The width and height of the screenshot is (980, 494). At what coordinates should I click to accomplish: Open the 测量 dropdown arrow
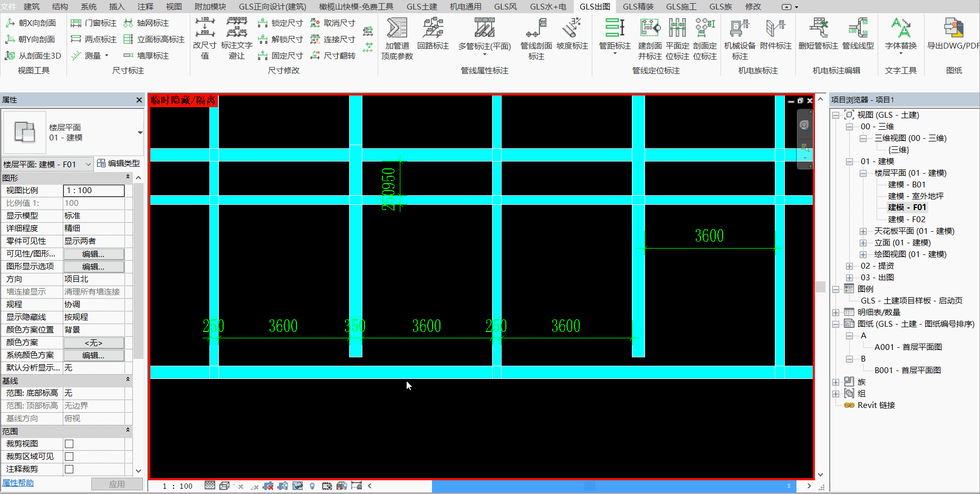(107, 55)
